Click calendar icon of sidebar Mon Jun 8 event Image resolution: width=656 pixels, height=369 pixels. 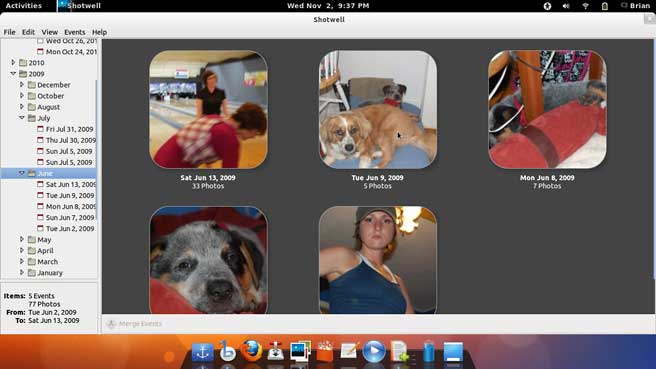[x=40, y=206]
